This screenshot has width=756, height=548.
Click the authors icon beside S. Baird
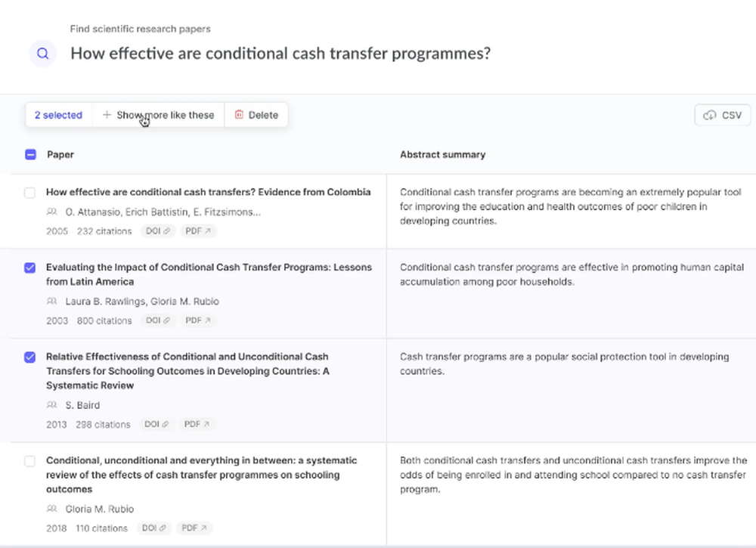click(x=52, y=405)
